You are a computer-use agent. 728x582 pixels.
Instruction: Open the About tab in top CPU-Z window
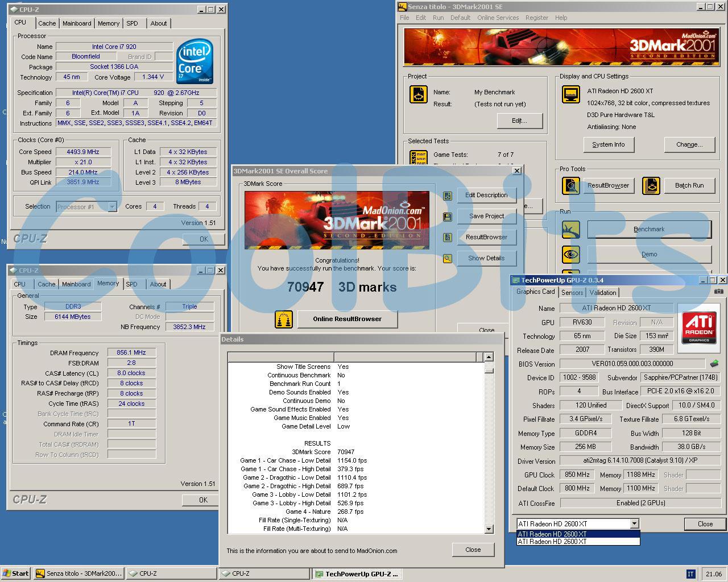[159, 23]
